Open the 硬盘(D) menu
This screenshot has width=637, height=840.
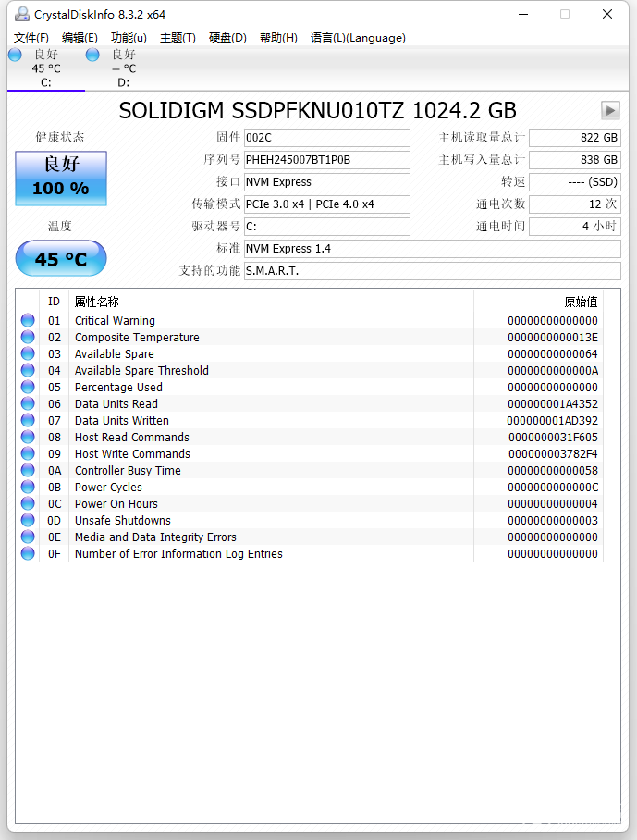pos(227,38)
